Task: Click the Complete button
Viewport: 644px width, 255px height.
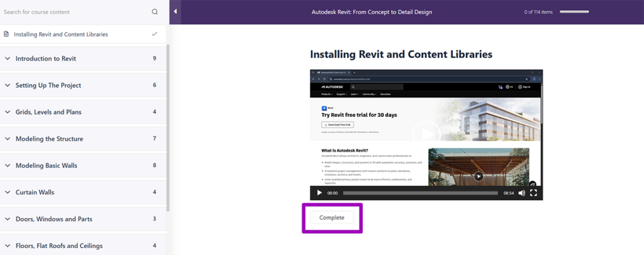Action: (331, 217)
